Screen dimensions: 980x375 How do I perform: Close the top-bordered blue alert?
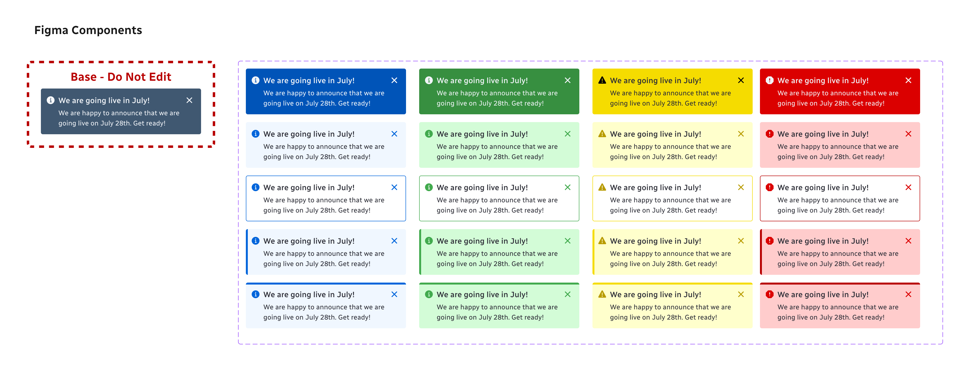point(394,295)
